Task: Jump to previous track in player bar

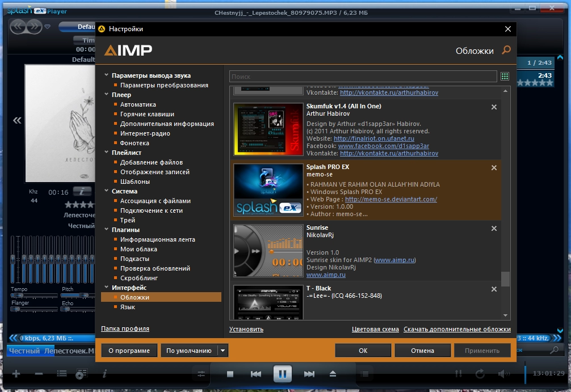Action: [x=255, y=374]
